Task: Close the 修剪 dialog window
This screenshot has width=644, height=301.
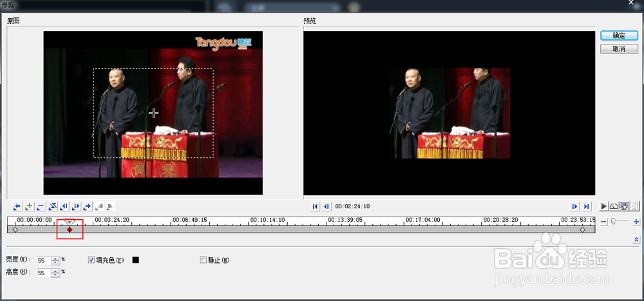Action: (631, 3)
